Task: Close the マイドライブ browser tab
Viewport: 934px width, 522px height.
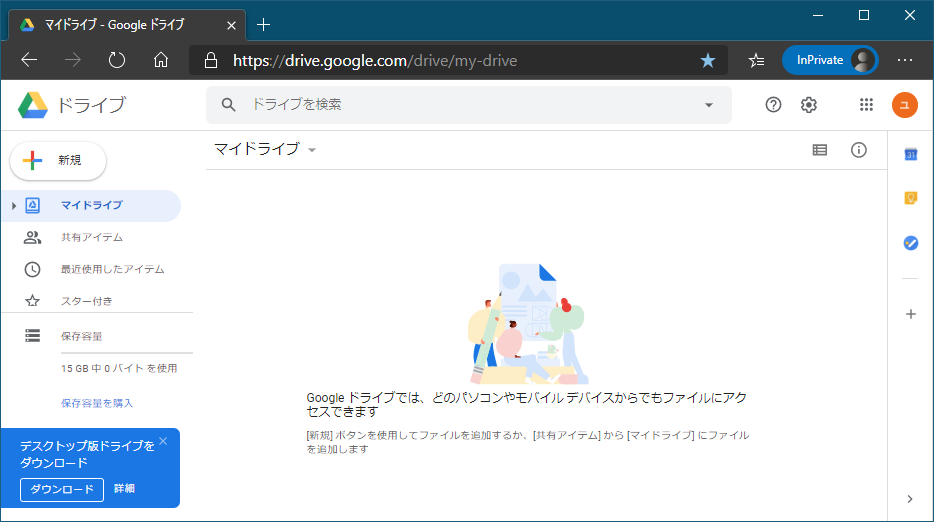Action: click(x=232, y=25)
